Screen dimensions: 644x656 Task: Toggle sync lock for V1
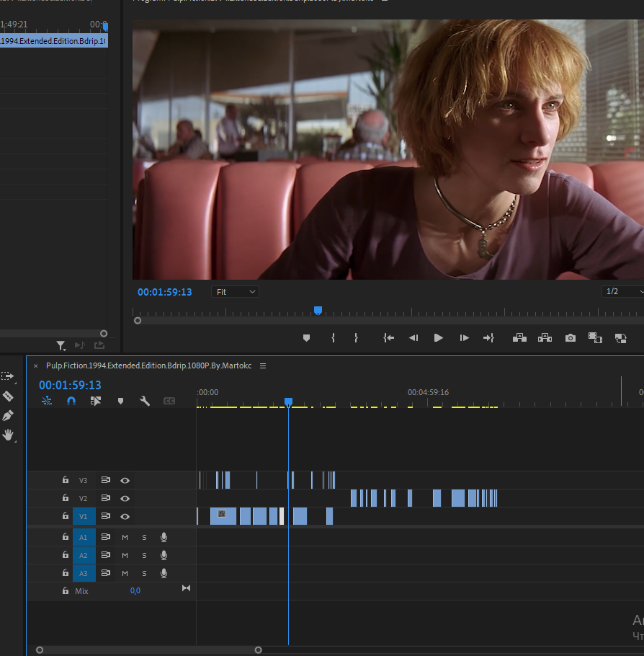(106, 516)
